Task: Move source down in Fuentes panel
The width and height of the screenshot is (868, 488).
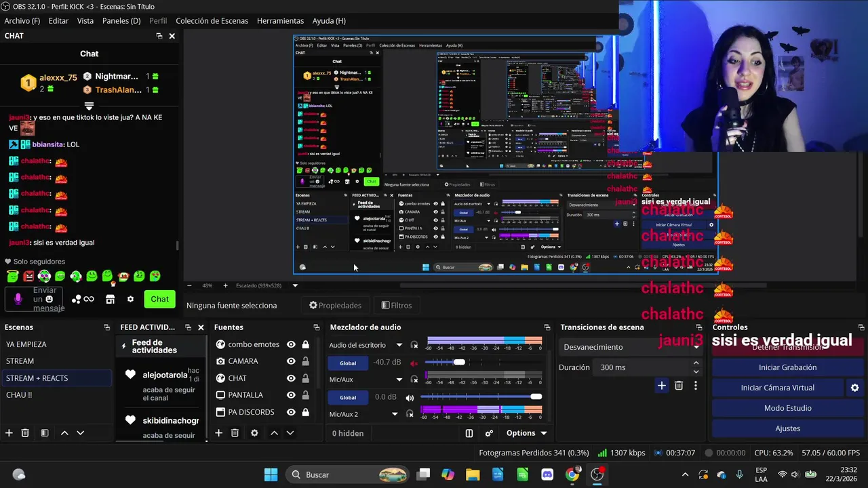Action: [x=290, y=433]
